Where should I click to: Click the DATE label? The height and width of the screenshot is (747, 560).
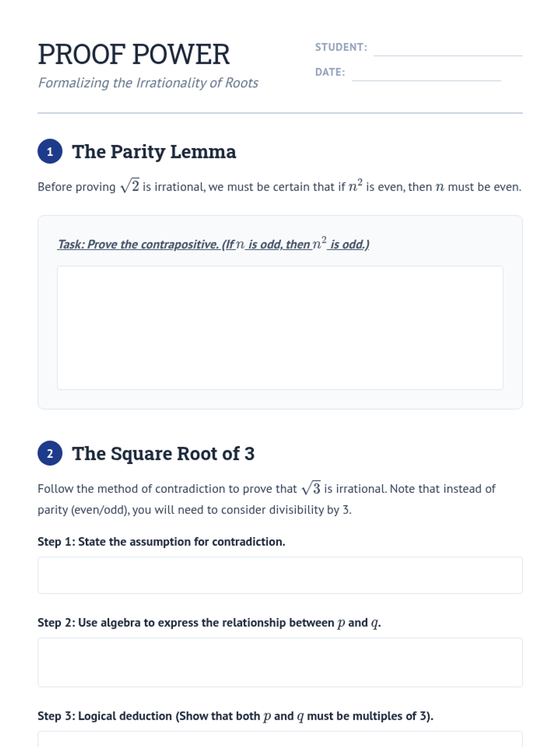pos(330,72)
